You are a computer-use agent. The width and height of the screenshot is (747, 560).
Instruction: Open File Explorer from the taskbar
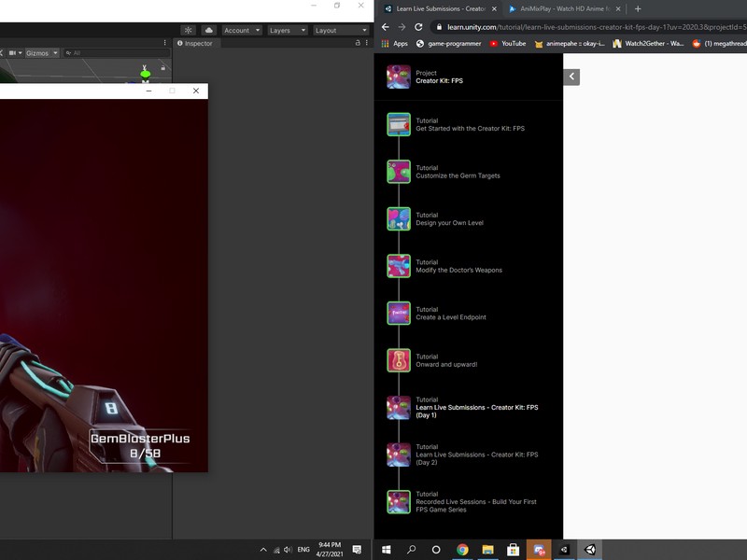coord(487,550)
